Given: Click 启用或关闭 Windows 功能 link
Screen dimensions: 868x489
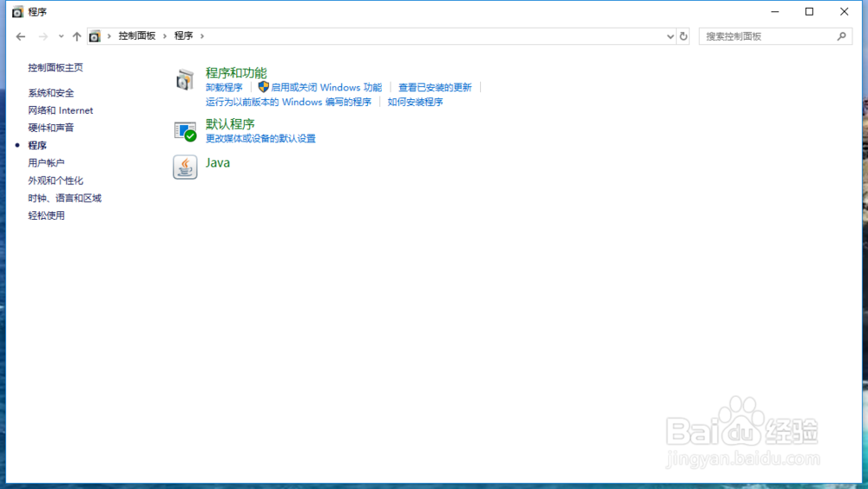Looking at the screenshot, I should pos(326,88).
